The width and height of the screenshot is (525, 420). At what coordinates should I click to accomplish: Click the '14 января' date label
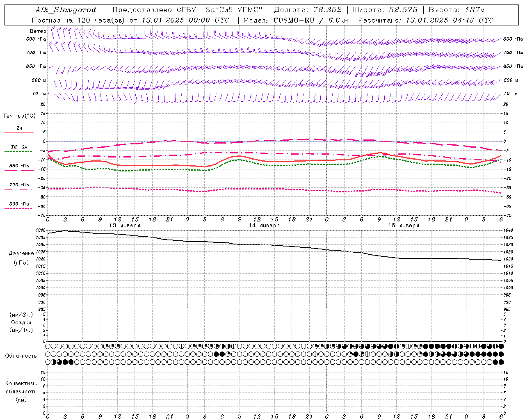pos(264,226)
